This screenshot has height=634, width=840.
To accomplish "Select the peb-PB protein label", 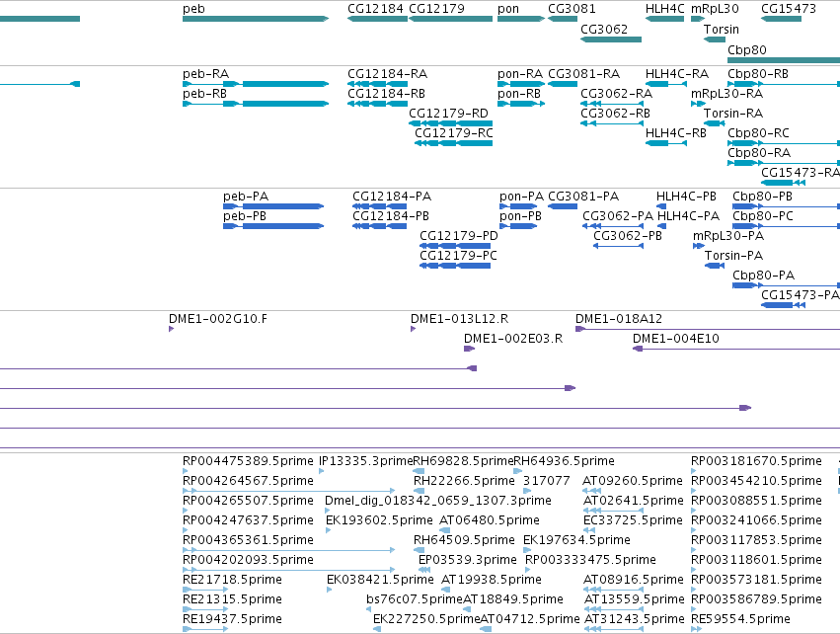I will point(245,216).
